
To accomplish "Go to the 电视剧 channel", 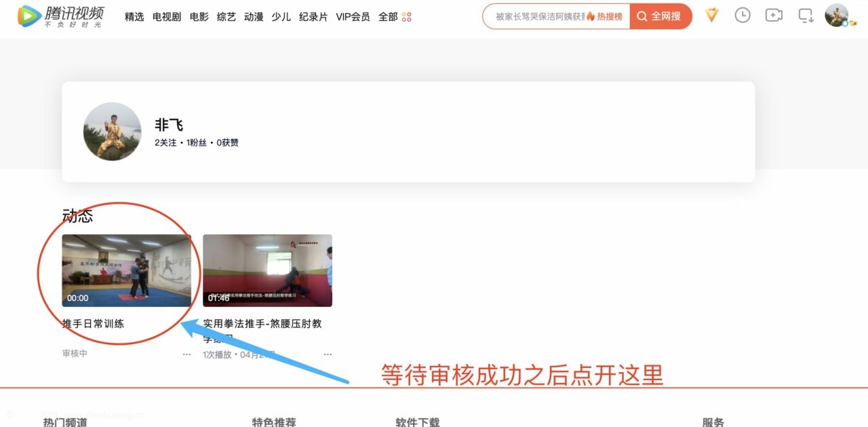I will pos(167,16).
